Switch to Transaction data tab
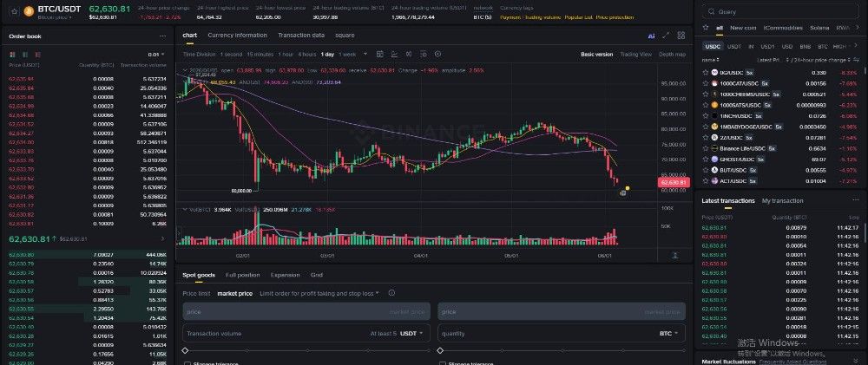 (x=301, y=36)
